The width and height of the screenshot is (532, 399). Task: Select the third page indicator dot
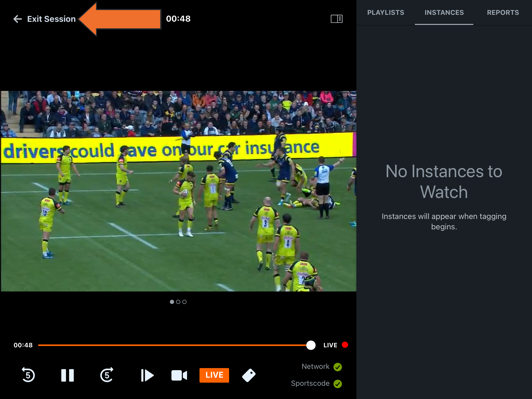[184, 302]
